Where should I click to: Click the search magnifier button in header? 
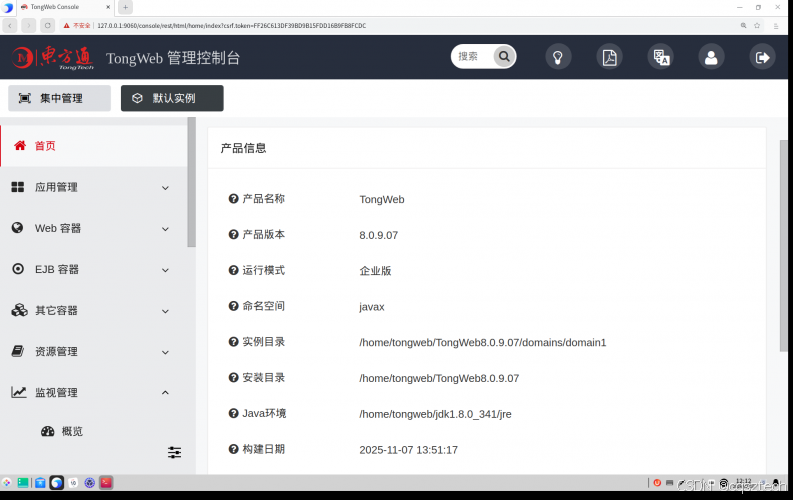pyautogui.click(x=504, y=57)
